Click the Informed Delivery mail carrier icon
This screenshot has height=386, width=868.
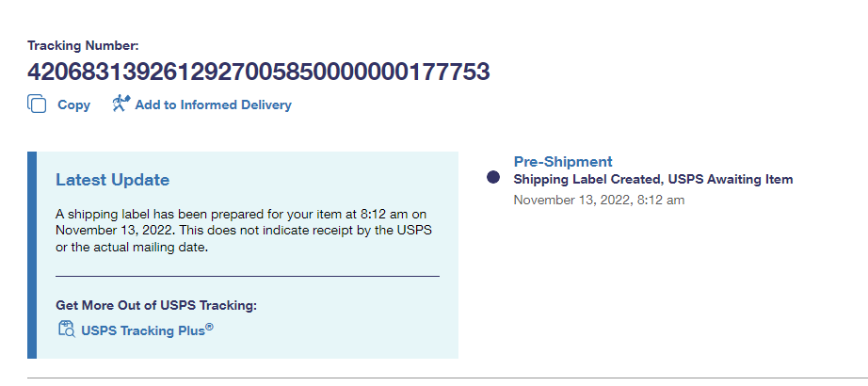pos(120,105)
